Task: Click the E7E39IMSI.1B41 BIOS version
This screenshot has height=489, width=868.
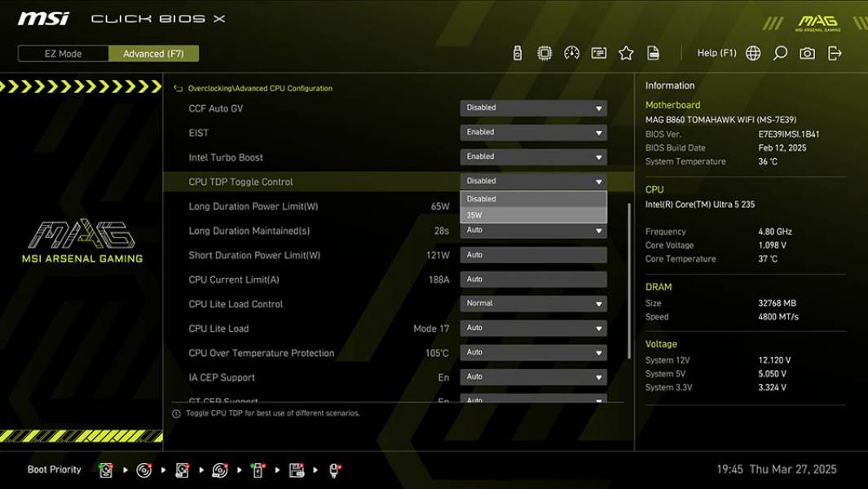Action: [x=789, y=134]
